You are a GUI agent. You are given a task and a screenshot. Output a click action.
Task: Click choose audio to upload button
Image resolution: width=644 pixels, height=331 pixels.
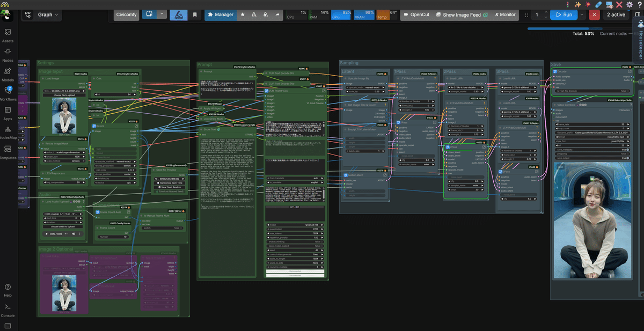tap(64, 226)
